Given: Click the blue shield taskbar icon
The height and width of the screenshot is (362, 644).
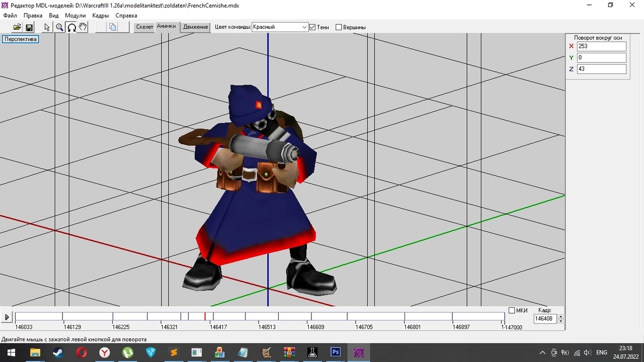Looking at the screenshot, I should pos(150,352).
